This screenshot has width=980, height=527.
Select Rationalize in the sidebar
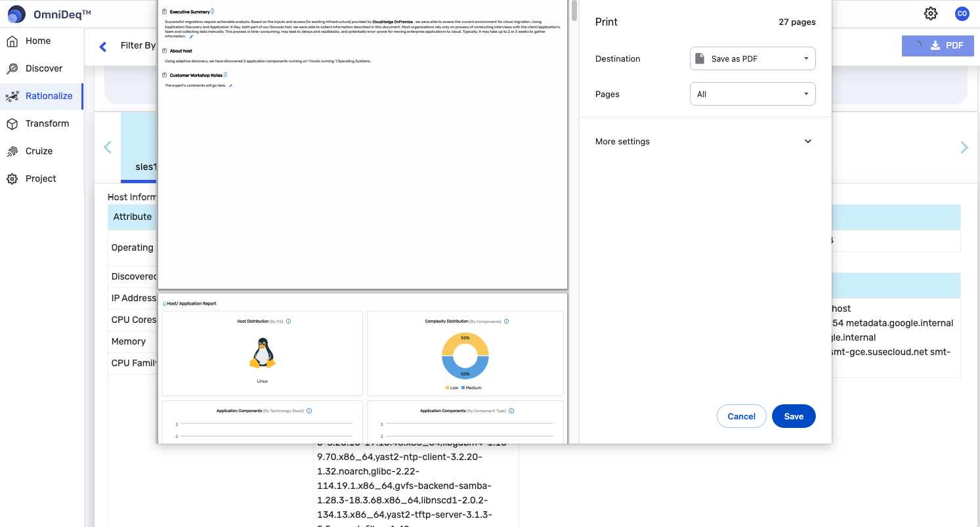(x=49, y=96)
